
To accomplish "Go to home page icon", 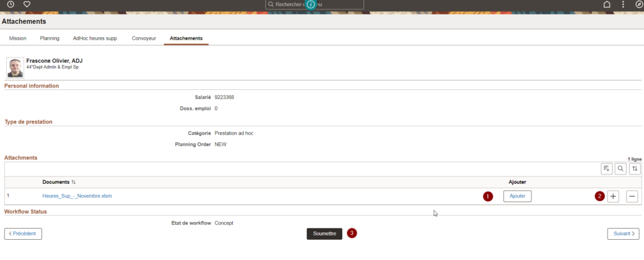I will pos(606,4).
